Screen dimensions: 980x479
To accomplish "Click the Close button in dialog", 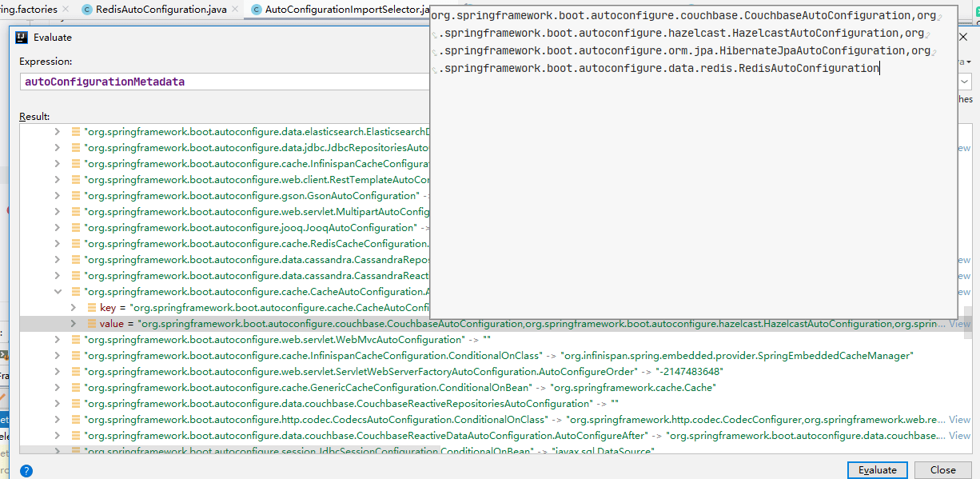I will [942, 470].
